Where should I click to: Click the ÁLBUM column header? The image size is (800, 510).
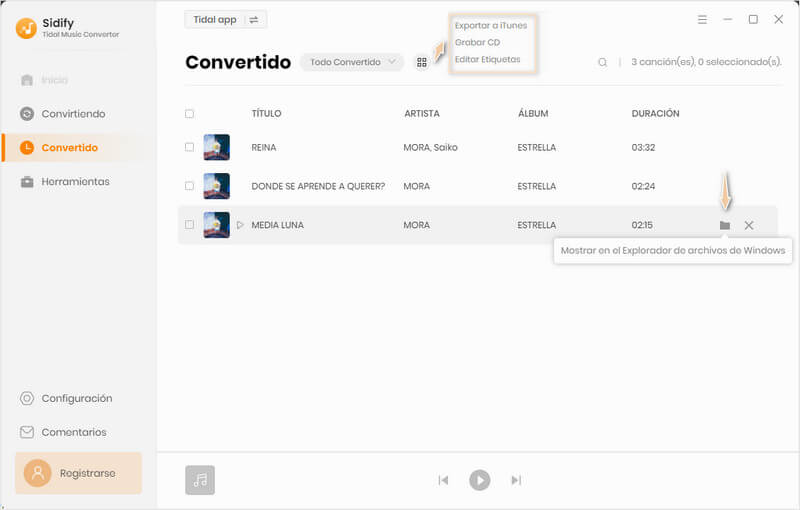click(x=533, y=114)
